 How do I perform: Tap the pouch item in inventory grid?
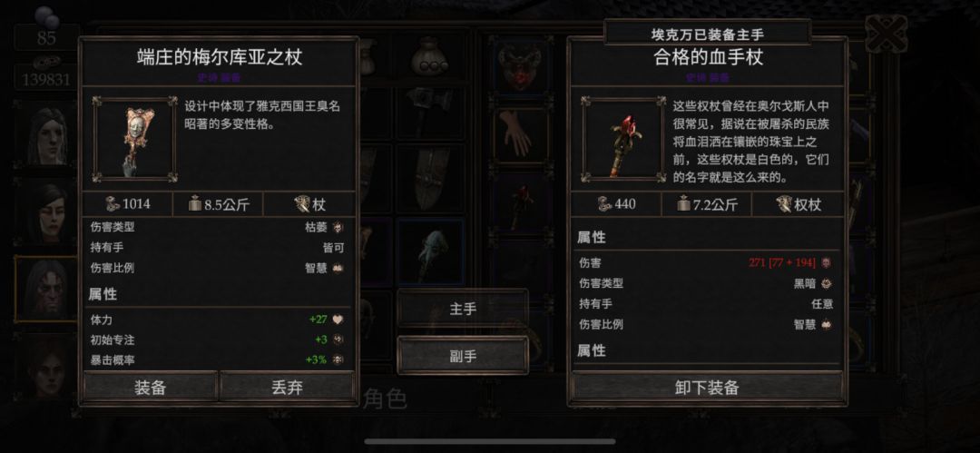[429, 57]
